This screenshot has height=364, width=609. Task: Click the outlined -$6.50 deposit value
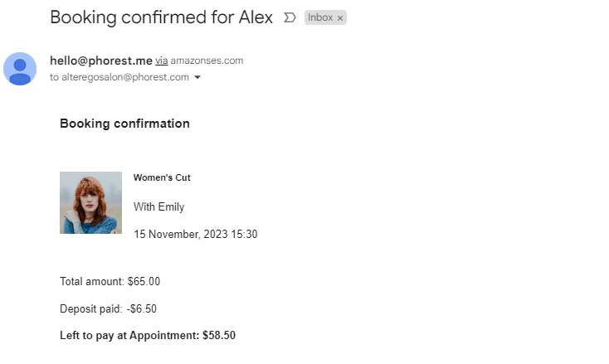click(142, 308)
